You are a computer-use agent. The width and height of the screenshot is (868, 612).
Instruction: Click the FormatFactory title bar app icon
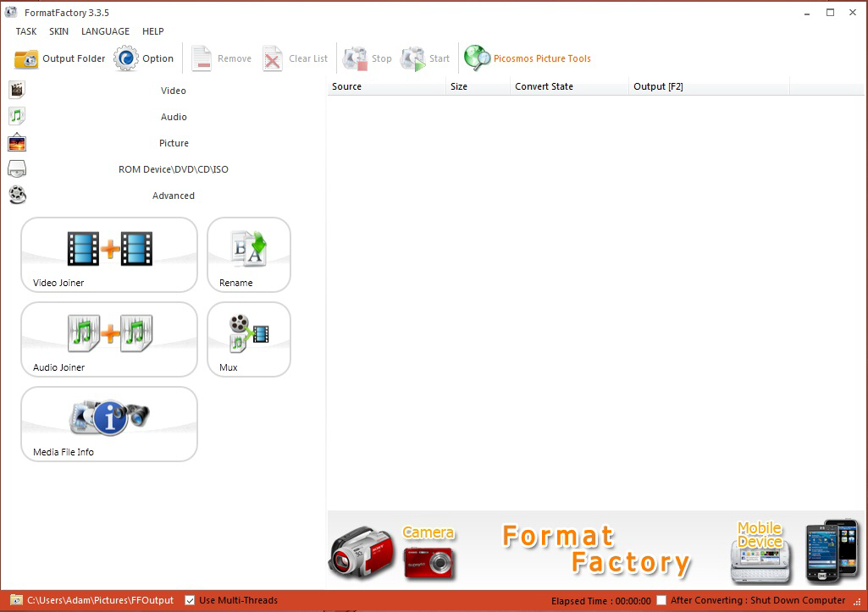click(11, 12)
